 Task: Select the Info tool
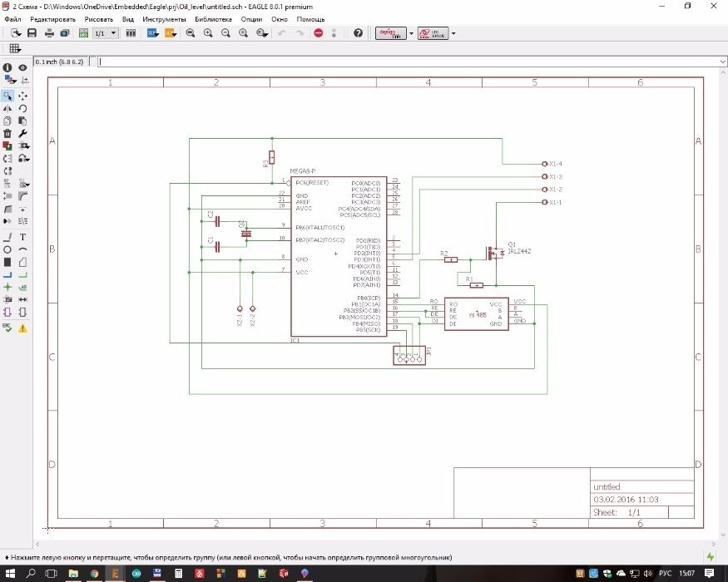click(x=7, y=67)
